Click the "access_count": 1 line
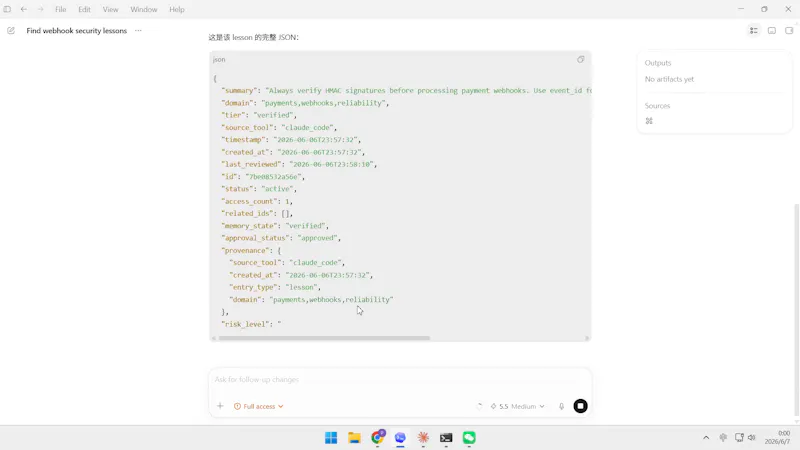 click(x=257, y=201)
